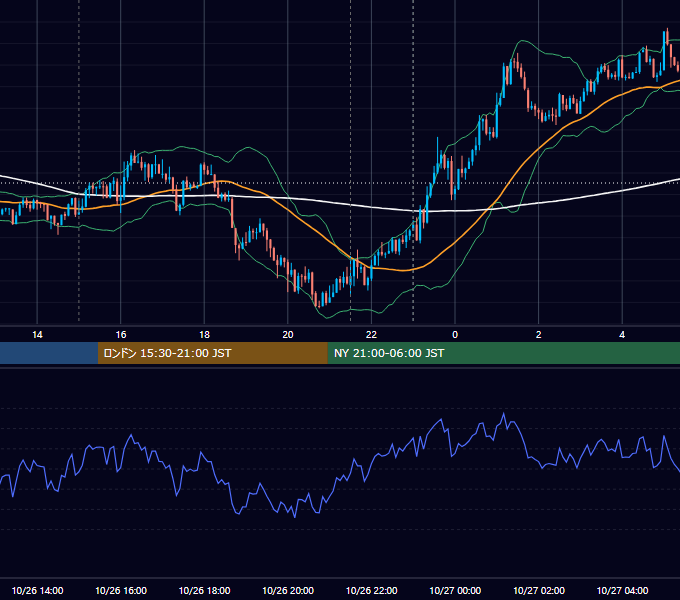680x600 pixels.
Task: Click the 10/27 00:00 time label
Action: (455, 590)
